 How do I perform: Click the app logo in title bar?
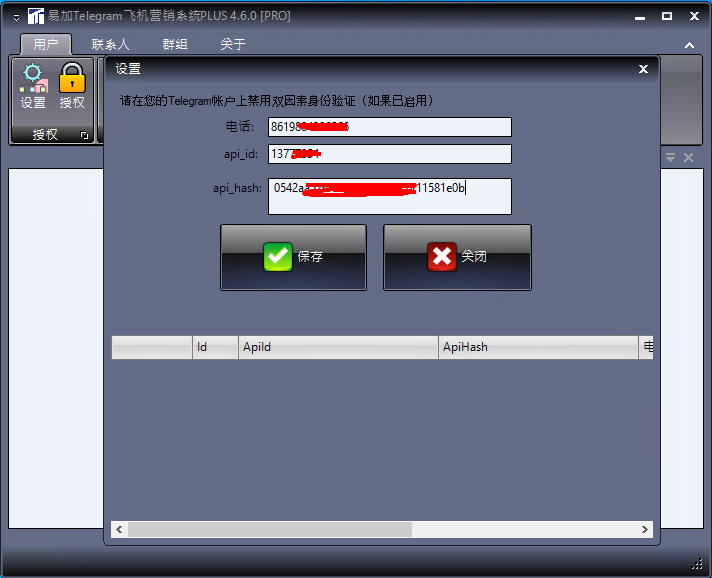(x=36, y=16)
